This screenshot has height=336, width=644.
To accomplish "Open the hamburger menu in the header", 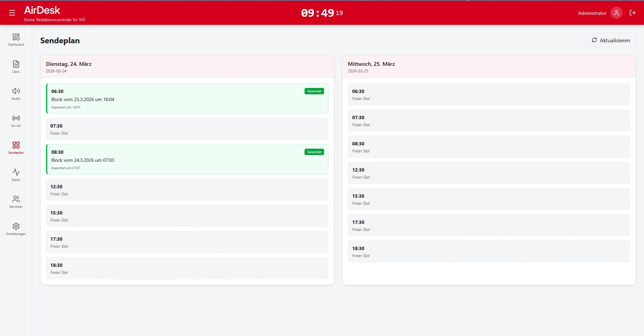I will pos(12,13).
